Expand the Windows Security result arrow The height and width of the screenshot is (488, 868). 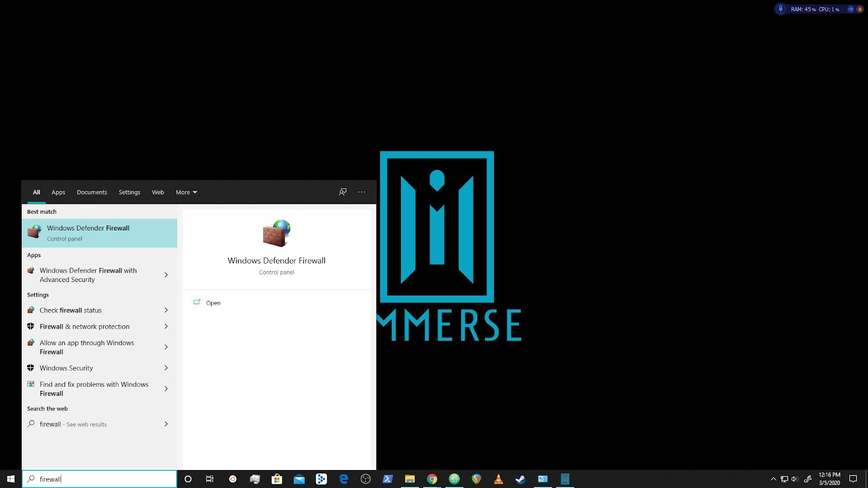pyautogui.click(x=166, y=368)
